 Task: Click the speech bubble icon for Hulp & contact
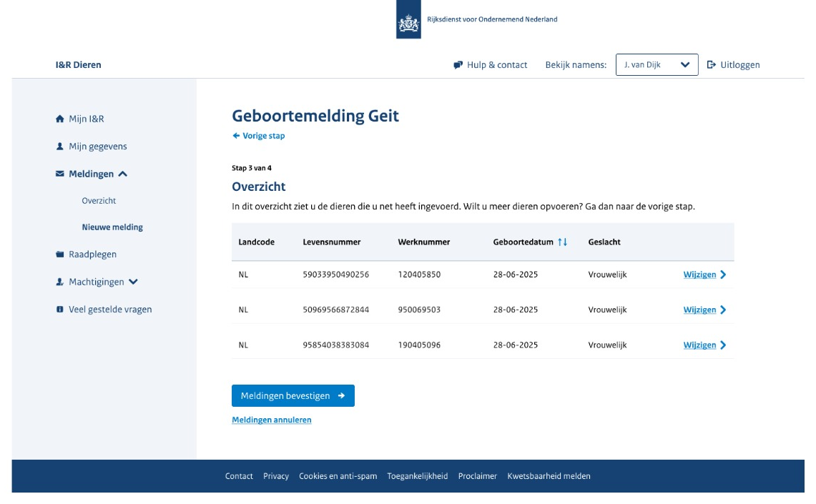(458, 65)
